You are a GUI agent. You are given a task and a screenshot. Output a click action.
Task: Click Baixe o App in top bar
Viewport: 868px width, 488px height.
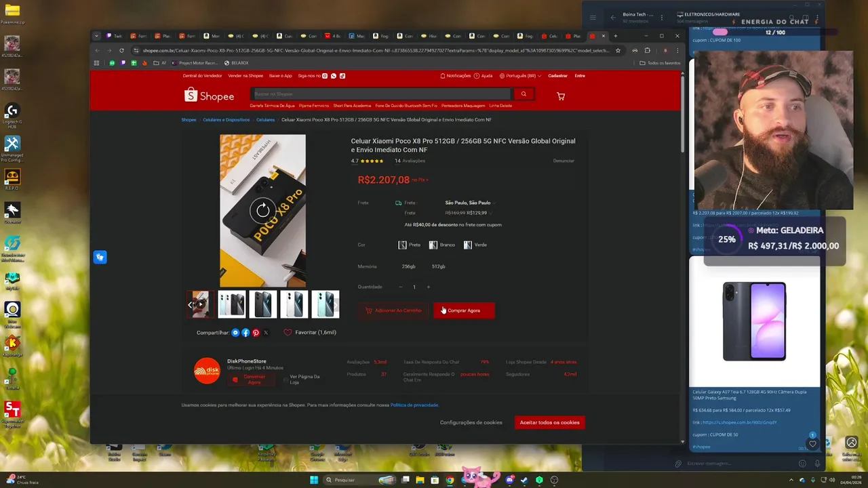pyautogui.click(x=281, y=76)
